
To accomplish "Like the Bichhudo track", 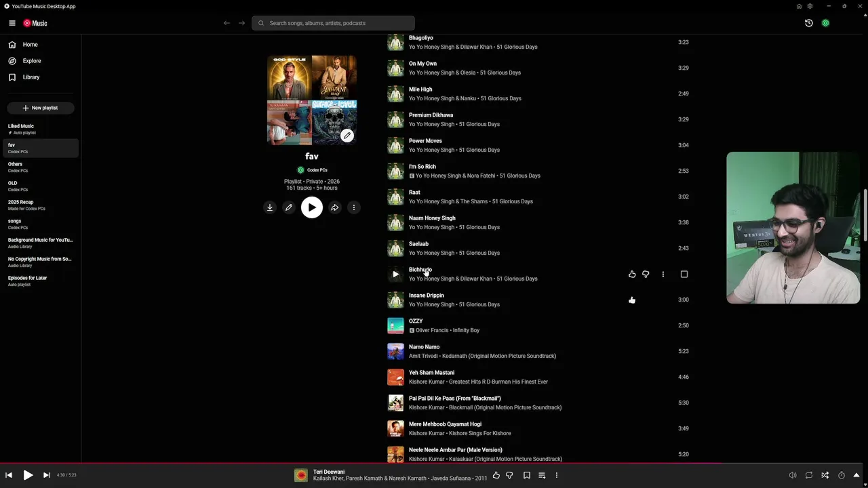I will pyautogui.click(x=632, y=274).
